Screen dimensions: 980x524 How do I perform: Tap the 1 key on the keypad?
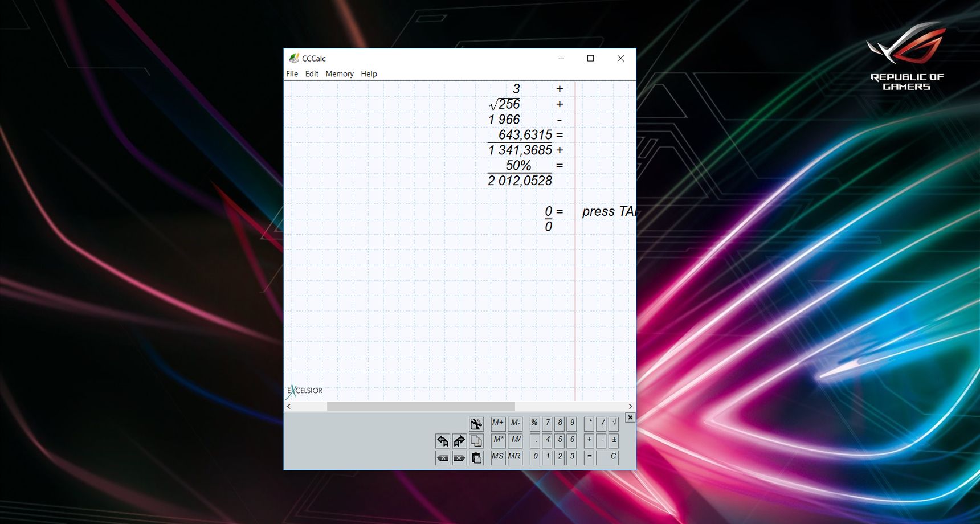[547, 458]
